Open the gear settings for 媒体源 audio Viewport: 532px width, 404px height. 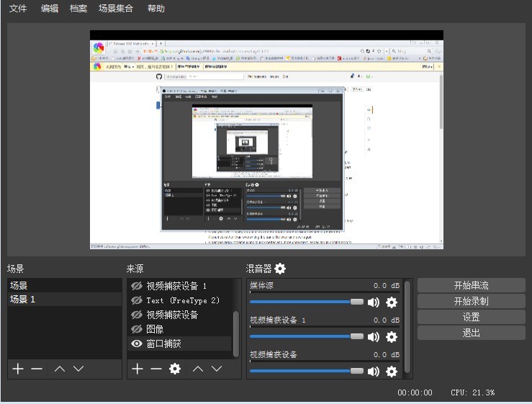[x=392, y=302]
